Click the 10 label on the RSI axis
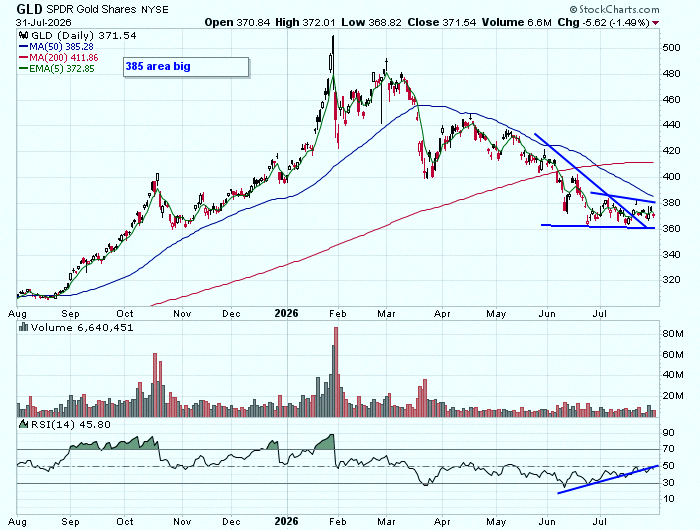Screen dimensions: 700x530 [669, 499]
